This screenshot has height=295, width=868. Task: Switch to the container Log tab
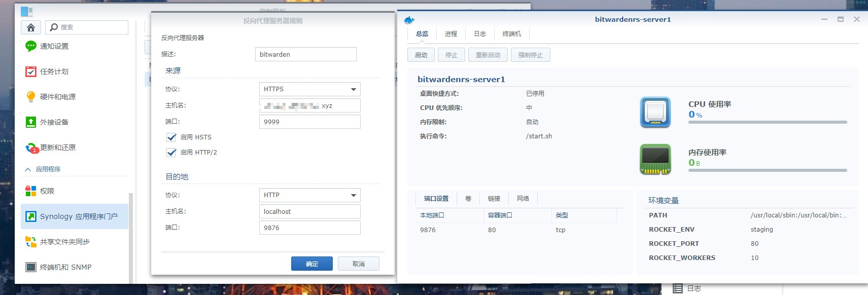480,34
